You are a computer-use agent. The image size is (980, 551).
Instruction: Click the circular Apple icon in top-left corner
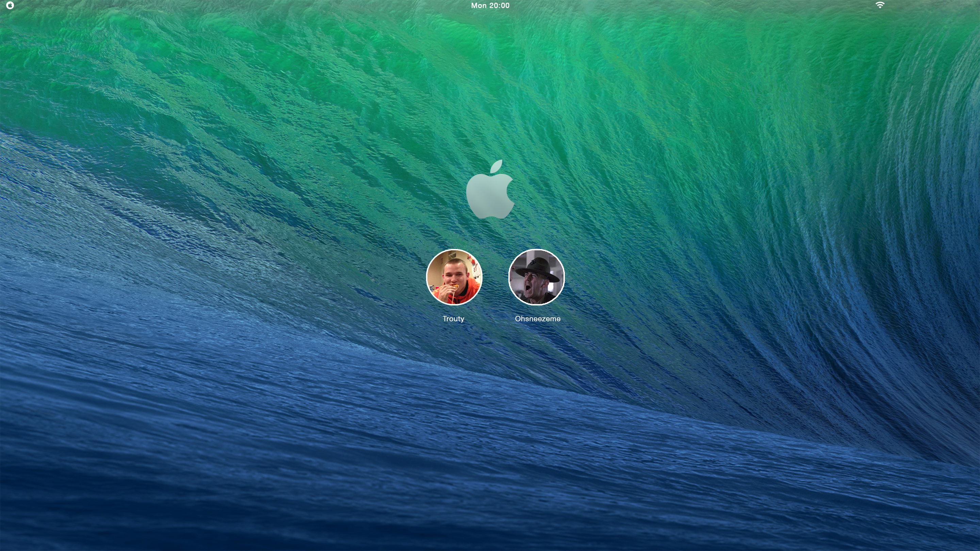(x=10, y=5)
